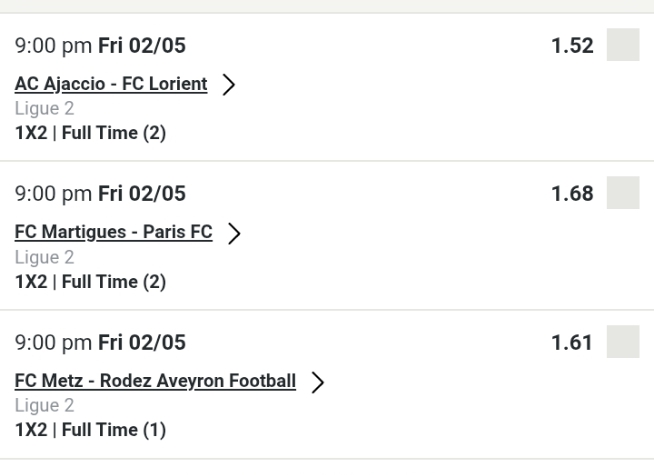The height and width of the screenshot is (475, 654).
Task: Expand the arrow next to FC Metz - Rodez Aveyron
Action: 318,381
